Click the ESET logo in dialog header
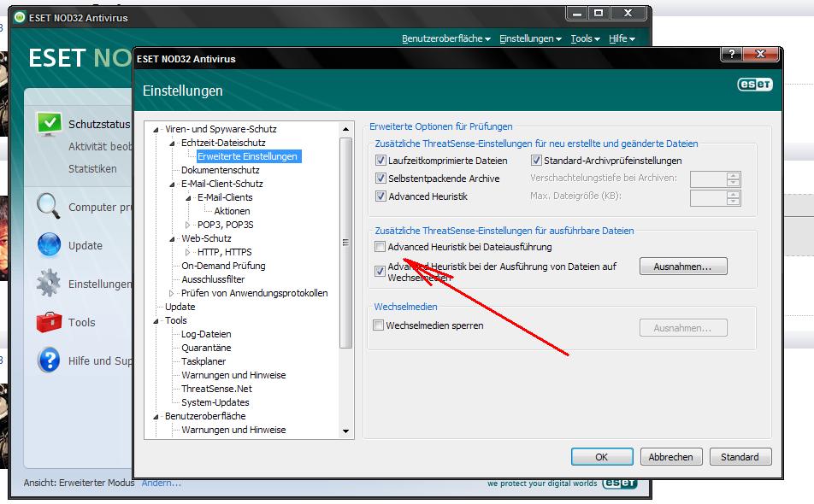This screenshot has height=504, width=814. (x=755, y=85)
